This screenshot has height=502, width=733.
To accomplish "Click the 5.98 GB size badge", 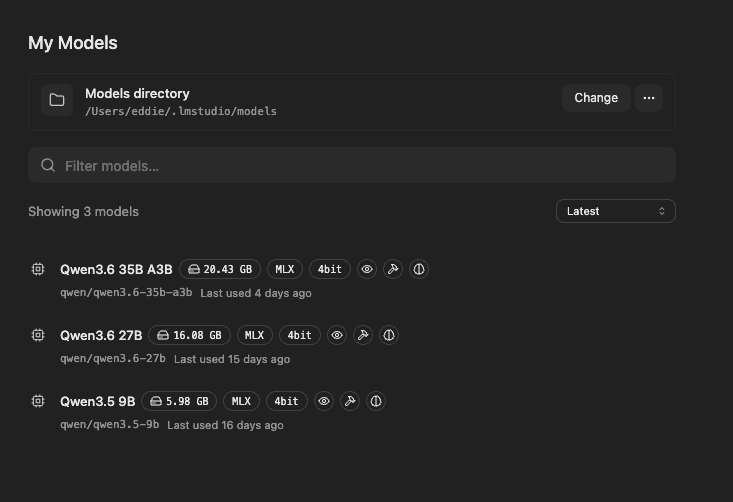I will 179,401.
